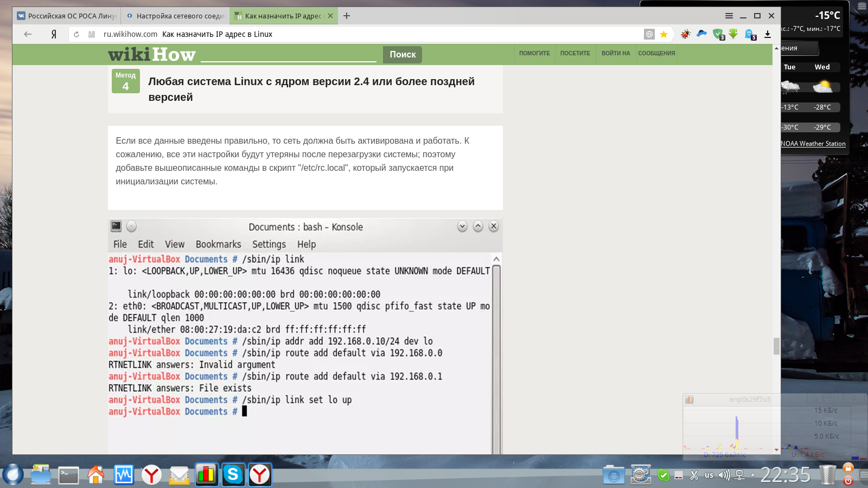The height and width of the screenshot is (488, 868).
Task: Click the Konsole terminal screenshot image
Action: coord(305,336)
